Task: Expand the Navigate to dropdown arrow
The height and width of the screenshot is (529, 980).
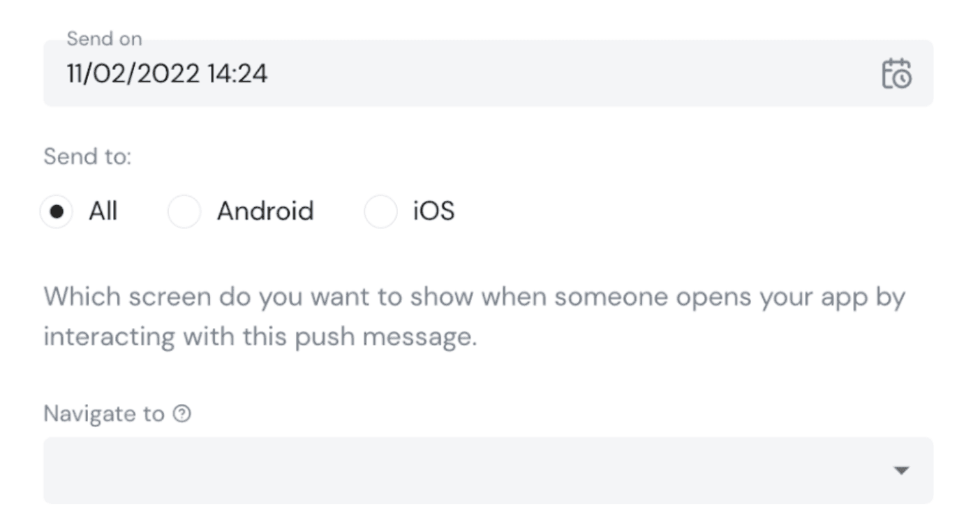Action: tap(902, 470)
